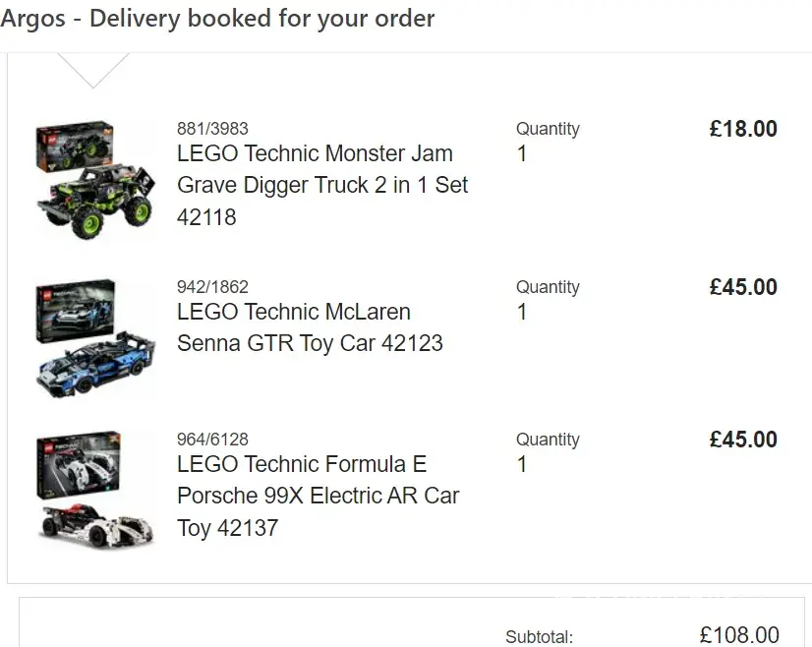Select catalogue number 942/1862
Viewport: 812px width, 647px height.
pyautogui.click(x=212, y=287)
